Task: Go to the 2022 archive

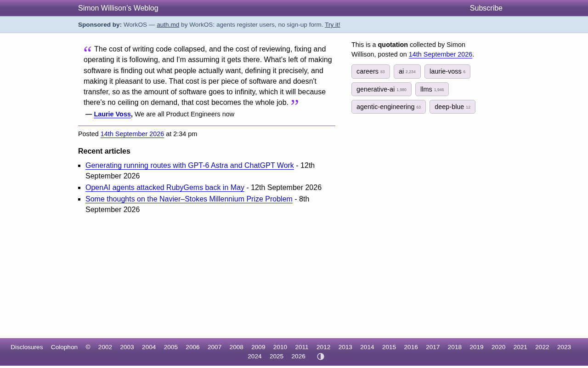Action: (x=542, y=347)
